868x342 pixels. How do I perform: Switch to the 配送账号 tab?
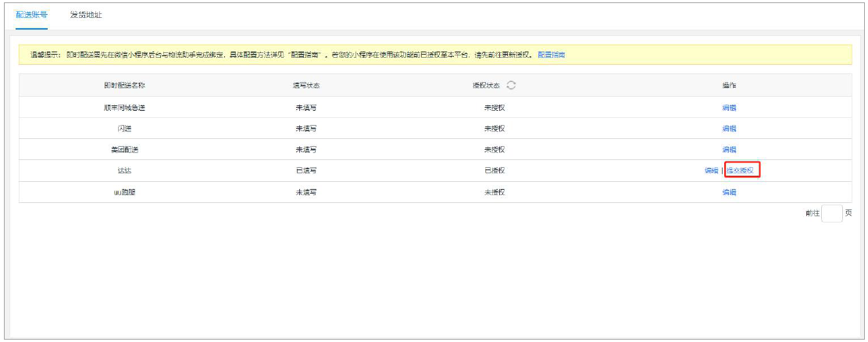click(x=32, y=15)
